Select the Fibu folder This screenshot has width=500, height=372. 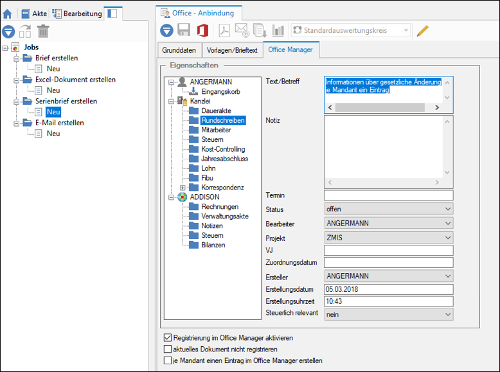tap(207, 178)
